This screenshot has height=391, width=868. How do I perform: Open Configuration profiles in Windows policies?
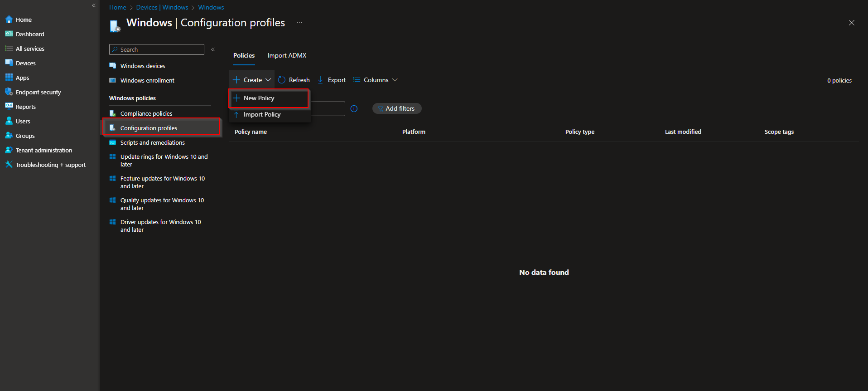[x=162, y=128]
